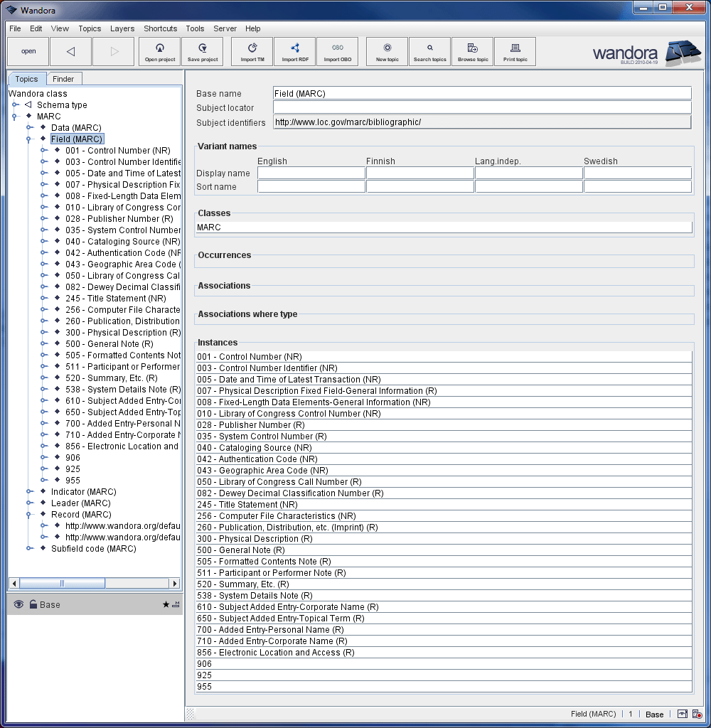Collapse the Field (MARC) tree node
This screenshot has height=728, width=711.
coord(29,139)
